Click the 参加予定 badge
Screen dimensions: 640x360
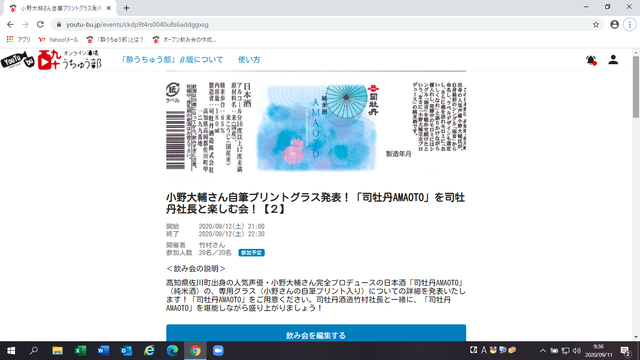tap(251, 253)
